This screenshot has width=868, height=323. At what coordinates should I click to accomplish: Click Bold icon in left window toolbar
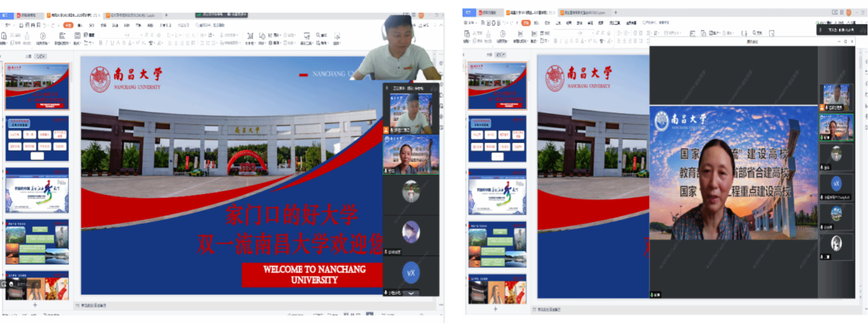click(100, 43)
